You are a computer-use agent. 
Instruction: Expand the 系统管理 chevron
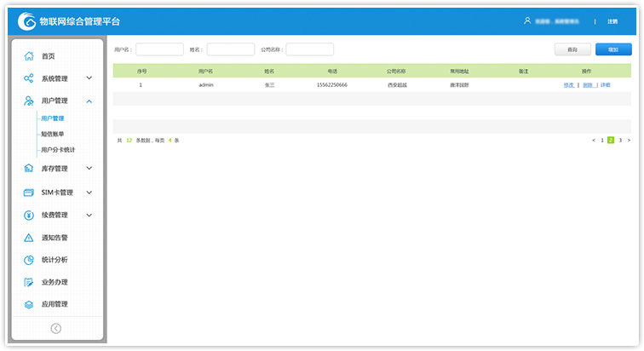89,78
